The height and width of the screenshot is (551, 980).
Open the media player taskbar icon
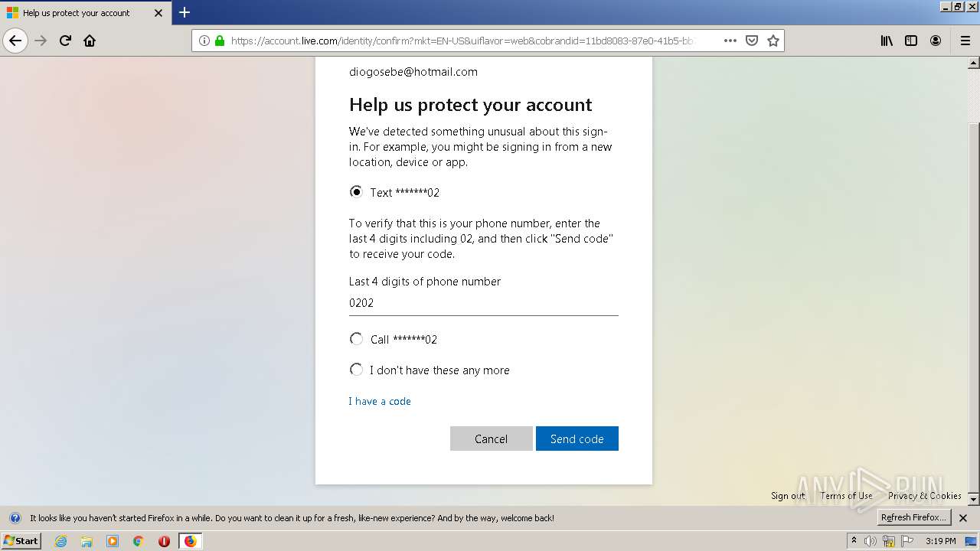[x=113, y=541]
